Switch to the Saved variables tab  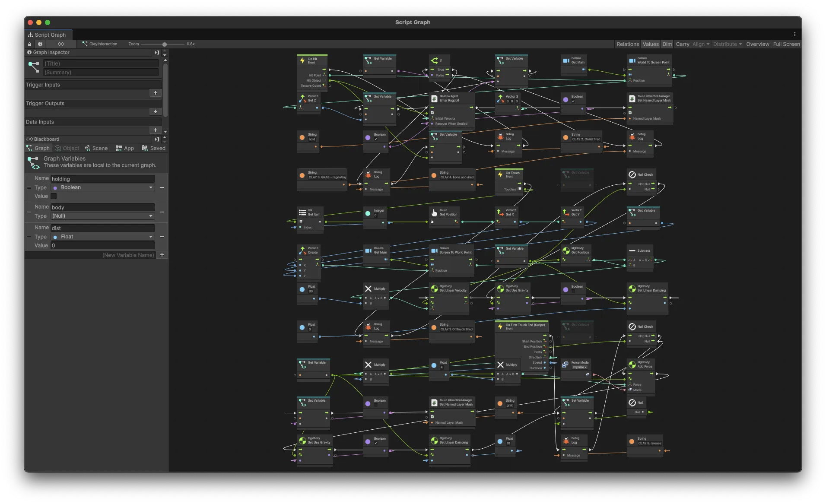(154, 148)
